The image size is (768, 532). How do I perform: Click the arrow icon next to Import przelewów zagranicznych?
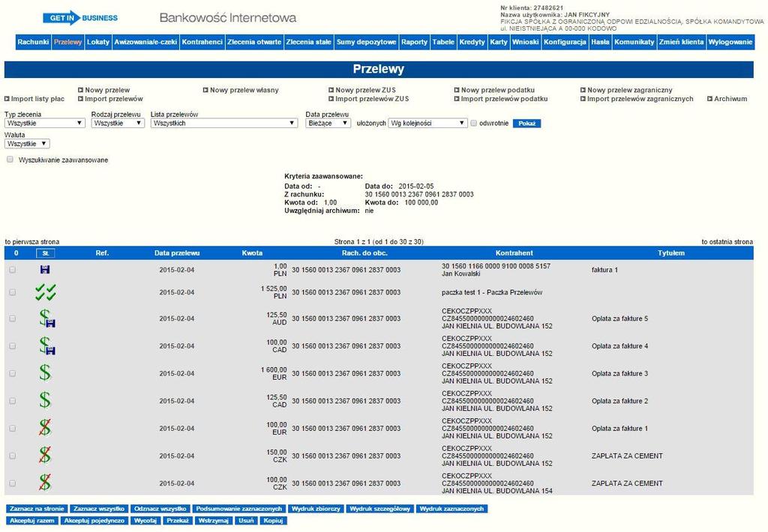coord(583,99)
